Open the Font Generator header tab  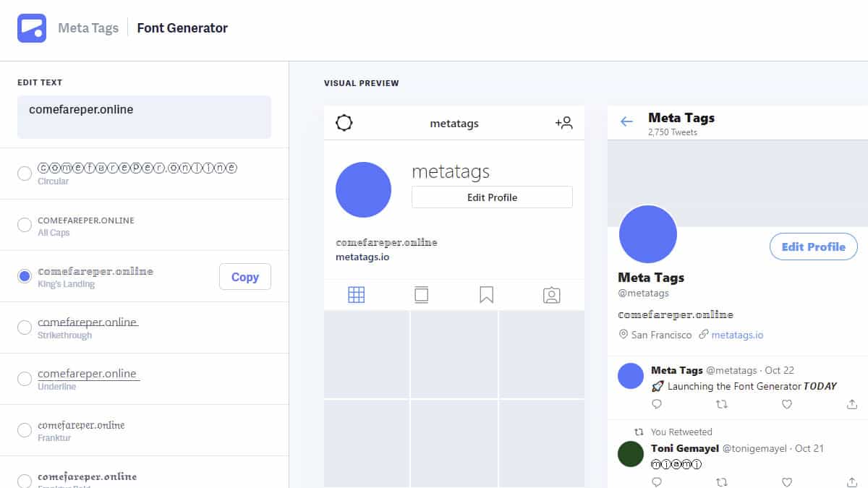[182, 28]
